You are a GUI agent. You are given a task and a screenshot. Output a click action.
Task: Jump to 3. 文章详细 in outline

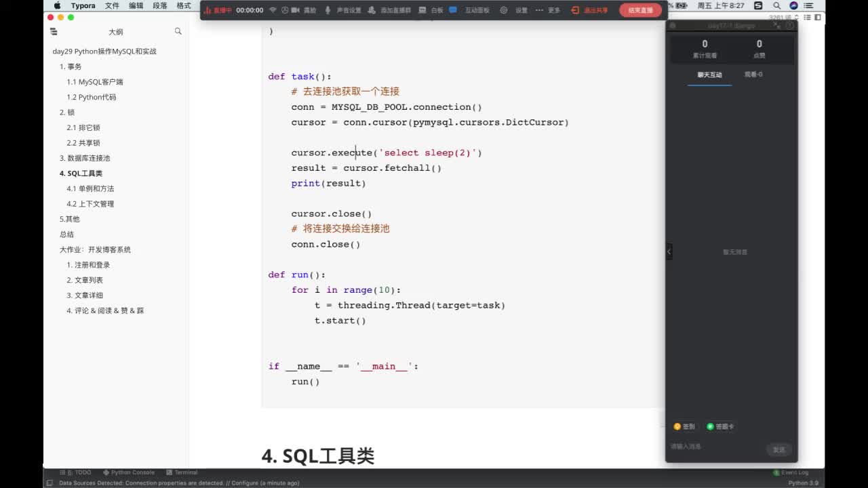pos(85,296)
